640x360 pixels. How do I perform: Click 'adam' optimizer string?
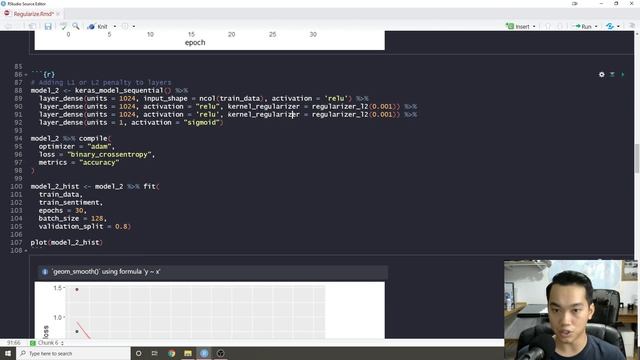click(x=99, y=147)
